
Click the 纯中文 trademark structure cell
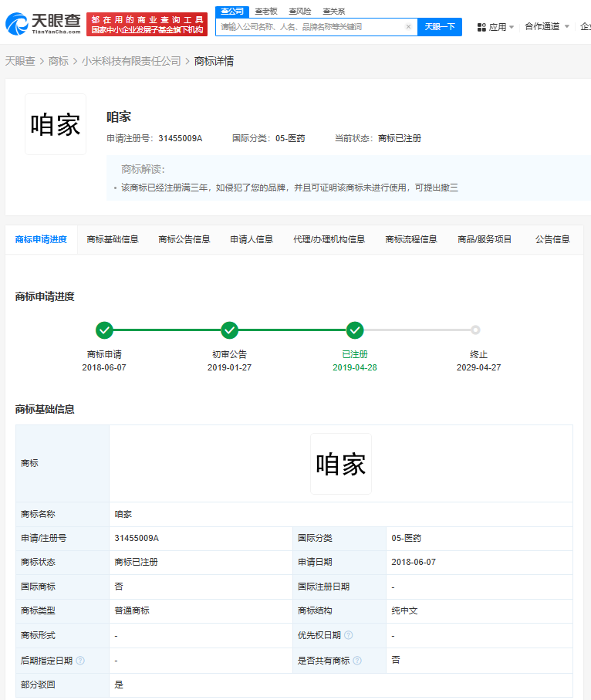pos(479,610)
